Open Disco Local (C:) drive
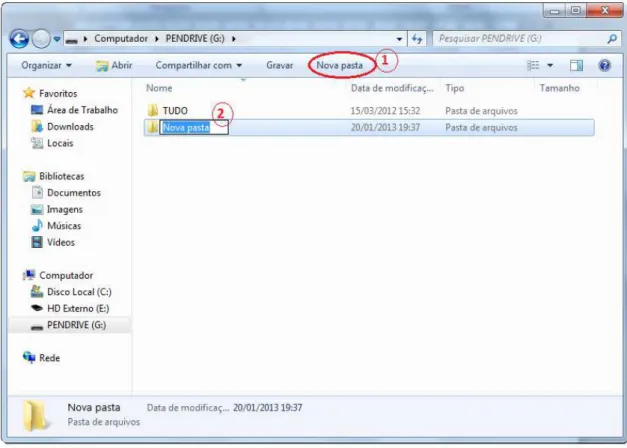Screen dimensions: 627x448 coord(79,292)
